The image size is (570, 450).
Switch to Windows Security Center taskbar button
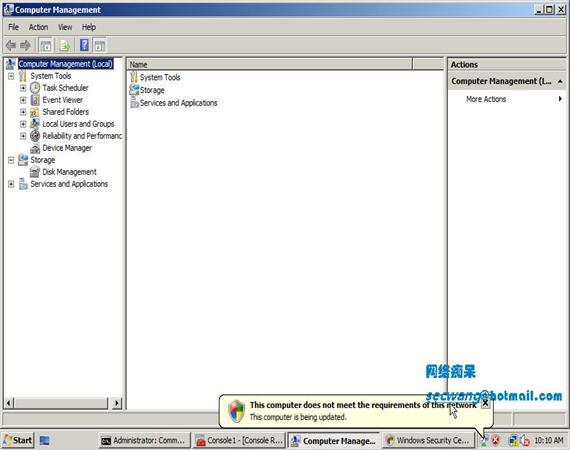(x=428, y=441)
